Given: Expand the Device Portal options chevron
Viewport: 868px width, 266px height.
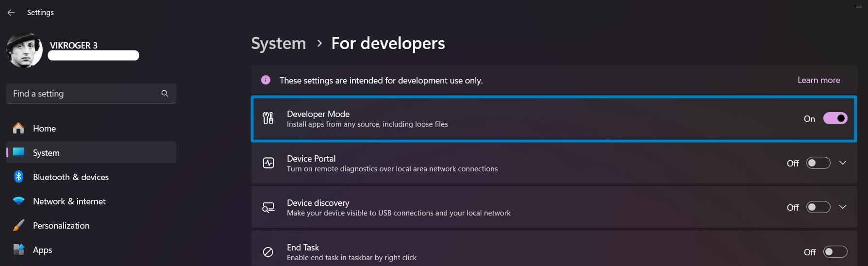Looking at the screenshot, I should click(843, 163).
